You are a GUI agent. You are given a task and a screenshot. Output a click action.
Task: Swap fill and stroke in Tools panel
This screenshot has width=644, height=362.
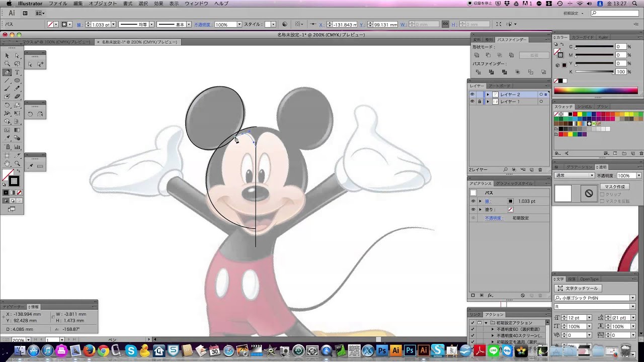pos(19,172)
